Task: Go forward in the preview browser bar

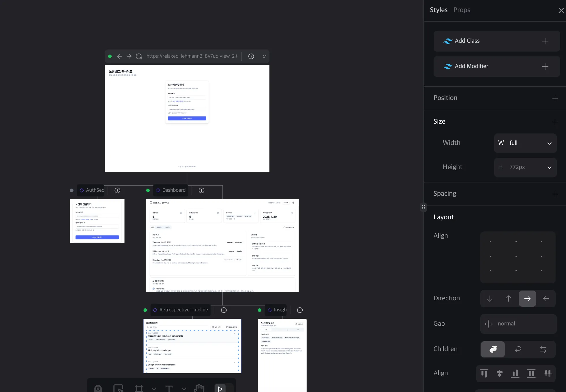Action: (x=129, y=56)
